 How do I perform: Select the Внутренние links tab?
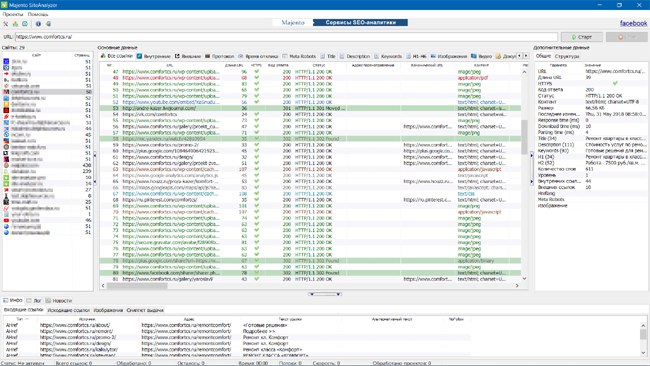tap(154, 56)
